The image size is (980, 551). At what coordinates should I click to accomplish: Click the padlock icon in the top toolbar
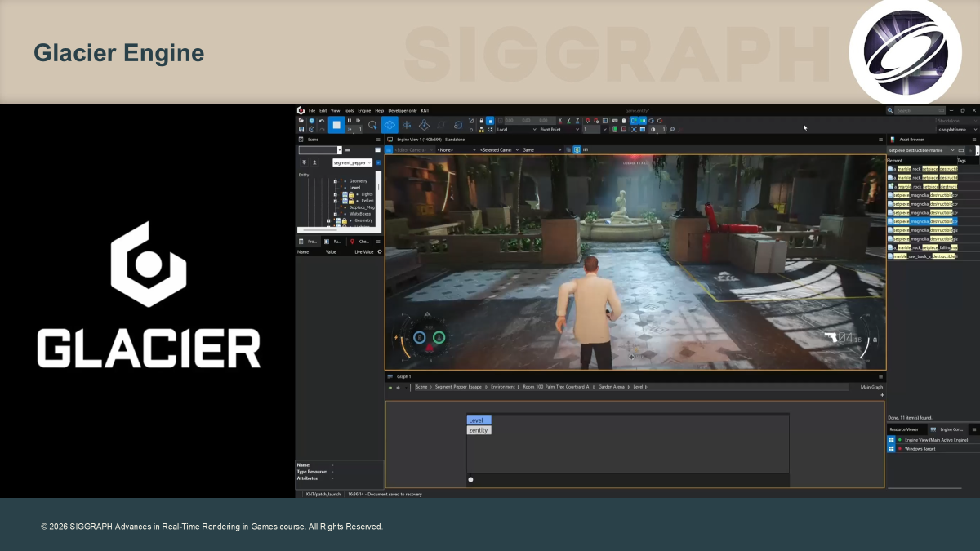[481, 120]
